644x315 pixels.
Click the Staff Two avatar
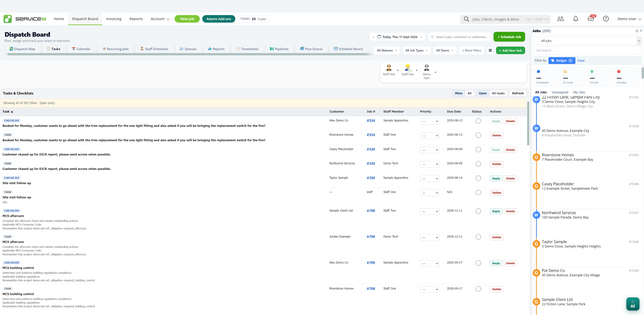408,68
